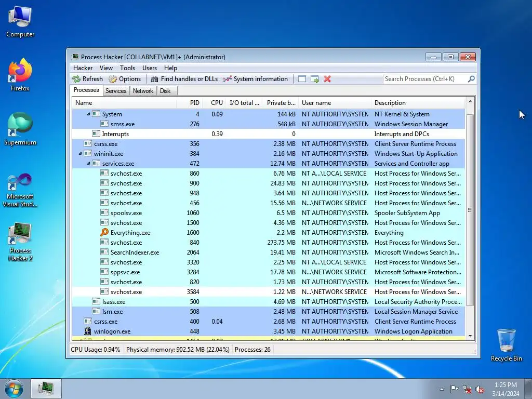Sort by Private bytes column header
532x399 pixels.
(x=280, y=103)
